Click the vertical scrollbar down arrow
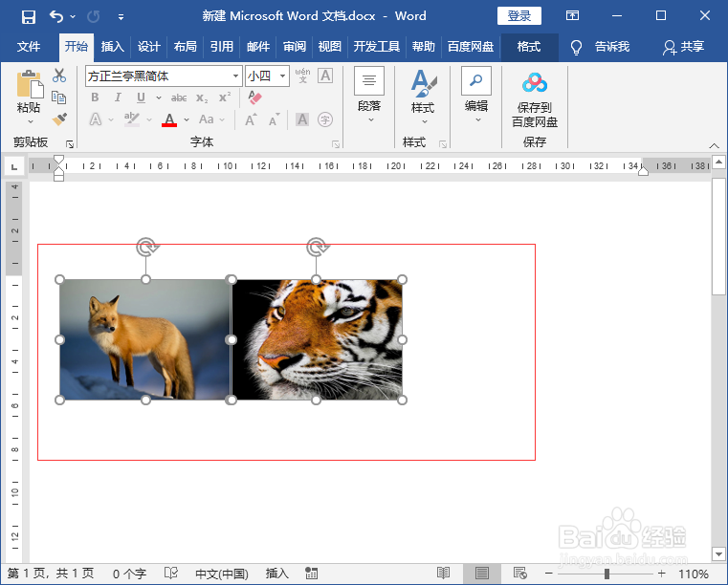 pyautogui.click(x=718, y=553)
